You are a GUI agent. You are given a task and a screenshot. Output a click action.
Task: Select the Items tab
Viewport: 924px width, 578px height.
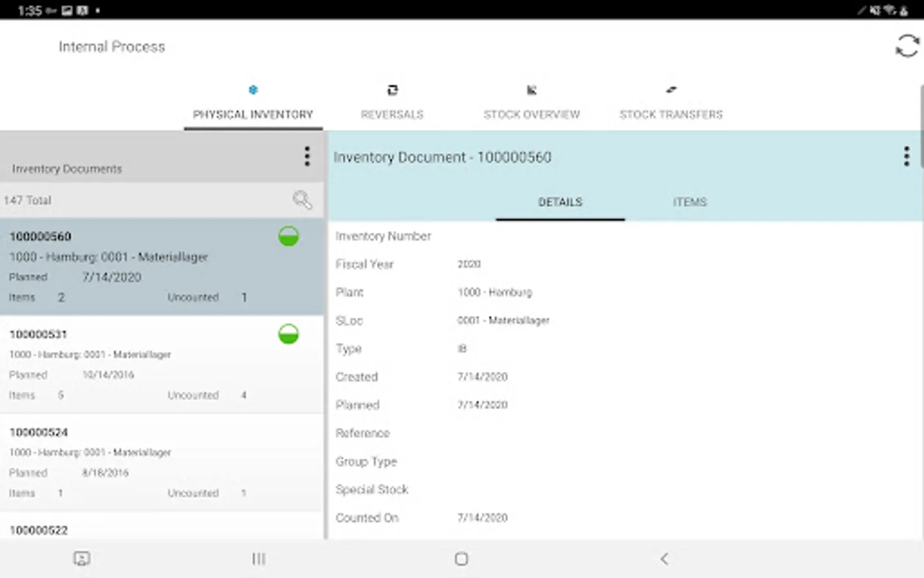690,202
